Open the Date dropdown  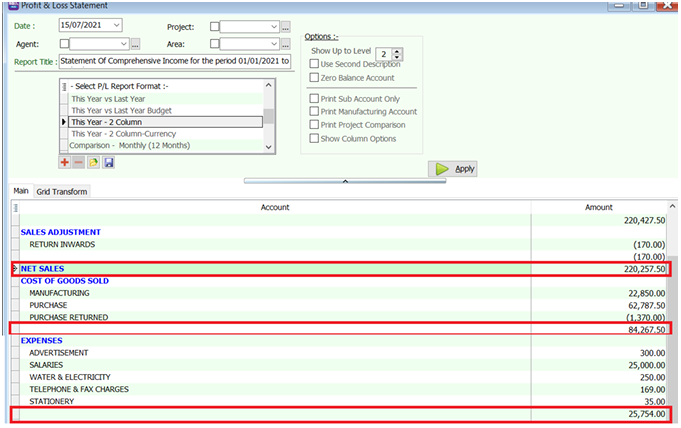(x=116, y=25)
